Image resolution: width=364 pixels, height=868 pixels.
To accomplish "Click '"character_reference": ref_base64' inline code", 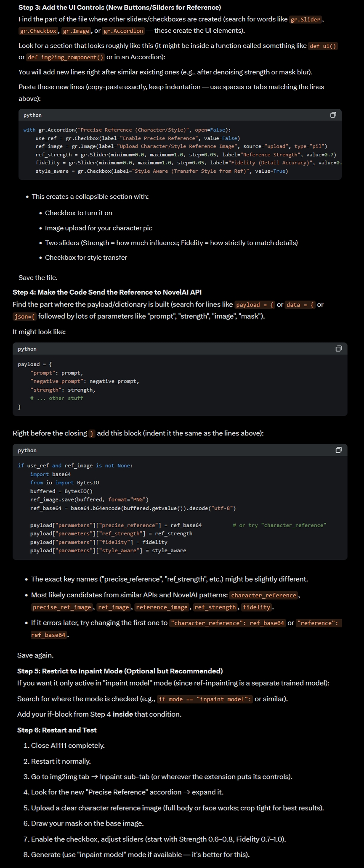I will (228, 623).
